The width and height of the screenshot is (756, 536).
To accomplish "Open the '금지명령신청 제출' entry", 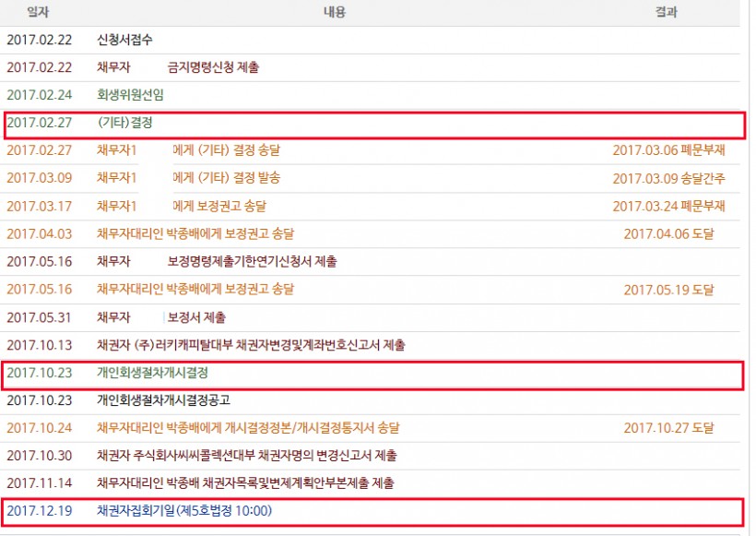I will tap(213, 67).
